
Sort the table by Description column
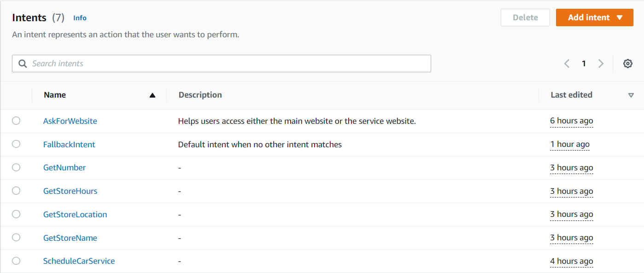coord(200,95)
